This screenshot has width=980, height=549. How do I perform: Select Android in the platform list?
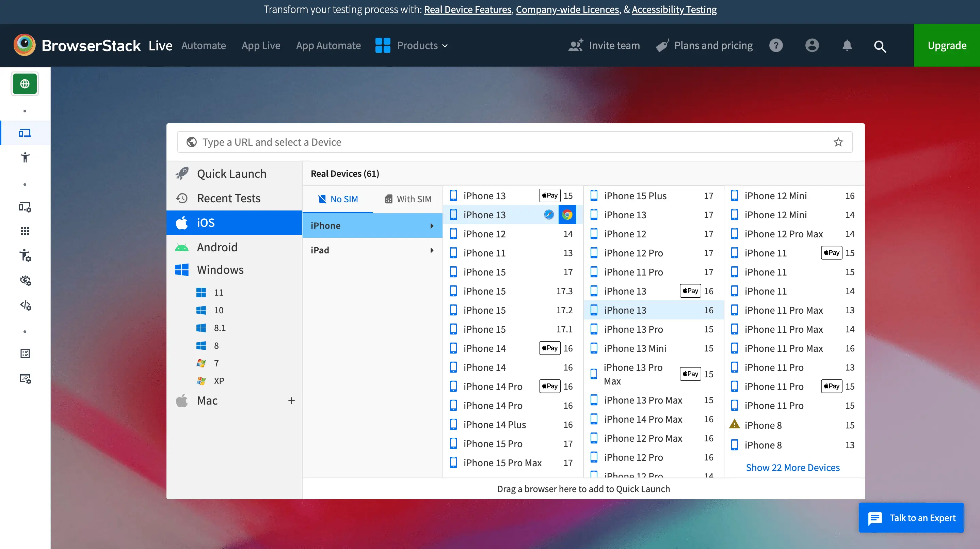coord(217,247)
